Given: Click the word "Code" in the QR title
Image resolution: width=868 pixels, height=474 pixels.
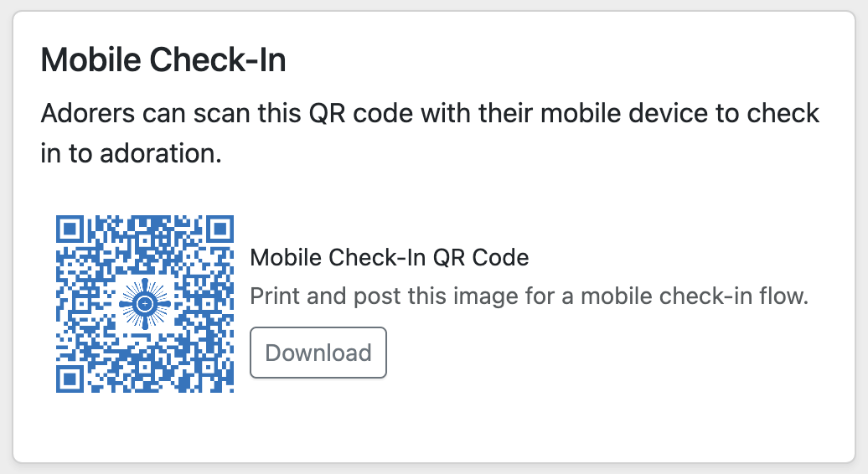Looking at the screenshot, I should (x=500, y=257).
